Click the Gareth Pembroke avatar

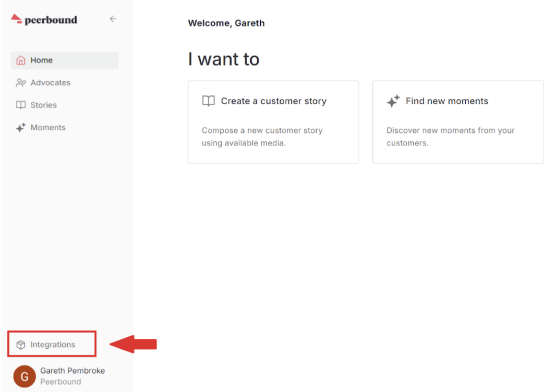25,376
